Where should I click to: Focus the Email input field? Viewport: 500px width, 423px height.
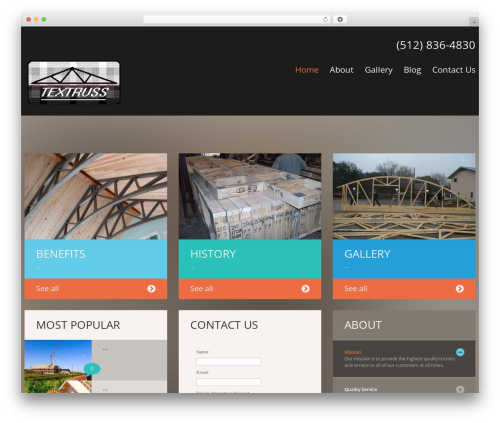point(229,382)
